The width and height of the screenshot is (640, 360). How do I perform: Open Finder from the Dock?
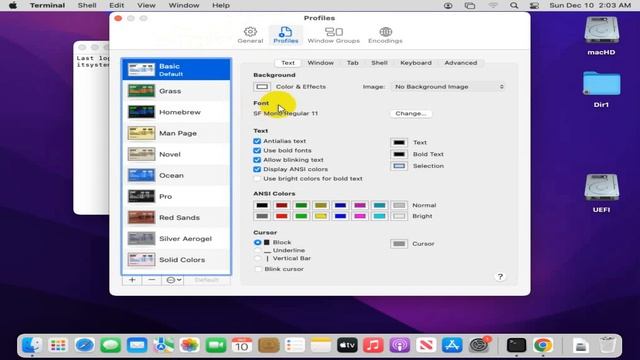point(32,345)
